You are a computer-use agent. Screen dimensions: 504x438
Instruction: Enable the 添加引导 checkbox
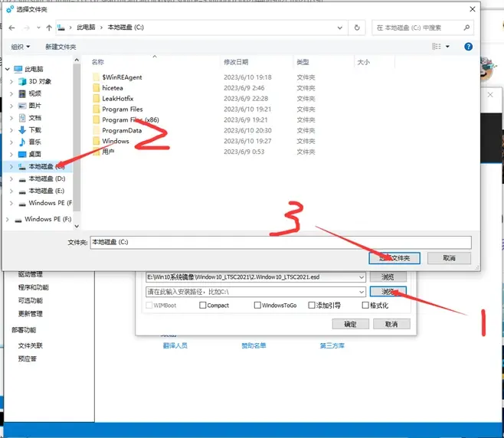pos(312,305)
